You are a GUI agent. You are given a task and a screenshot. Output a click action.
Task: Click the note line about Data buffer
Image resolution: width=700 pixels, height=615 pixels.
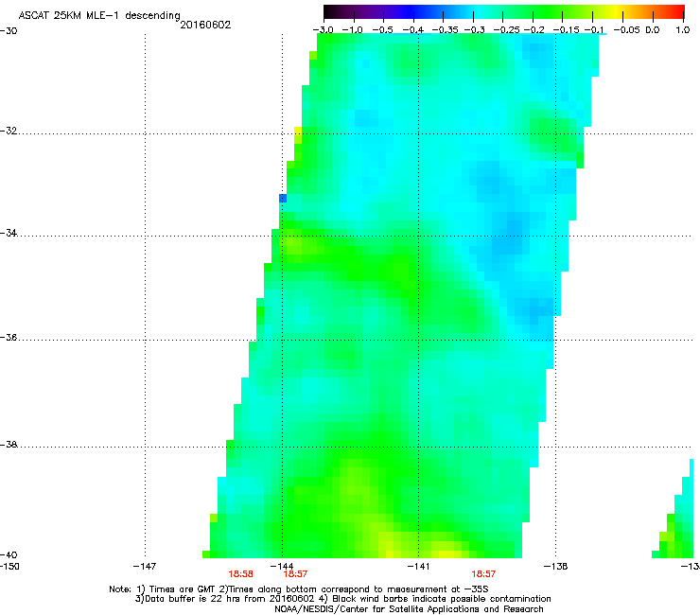[342, 599]
